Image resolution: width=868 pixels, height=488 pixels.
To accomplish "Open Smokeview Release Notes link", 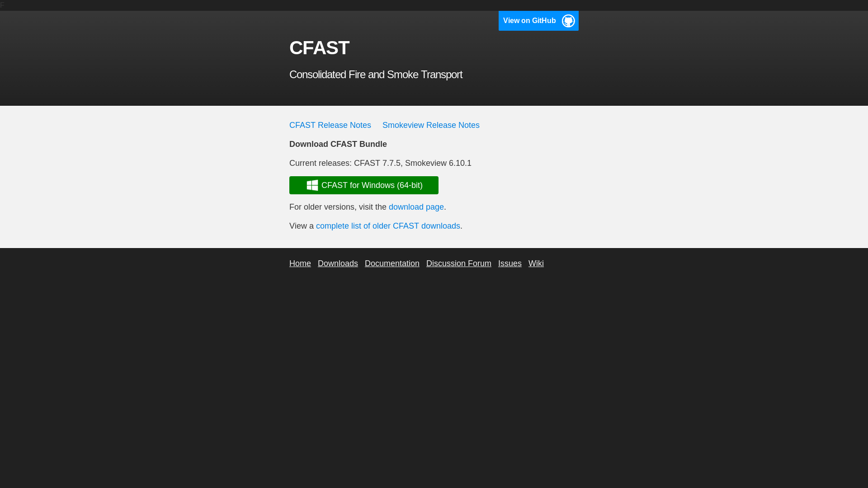I will 431,125.
